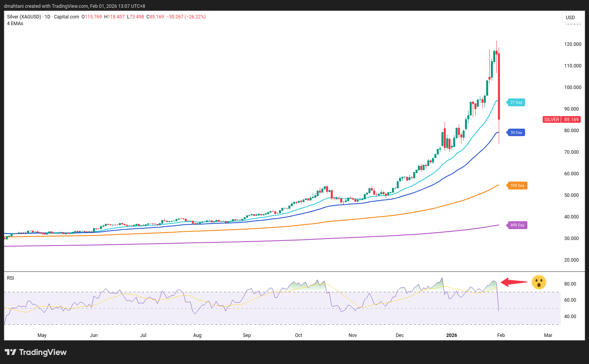
Task: Click the 80.00 level on RSI scale
Action: click(x=570, y=284)
